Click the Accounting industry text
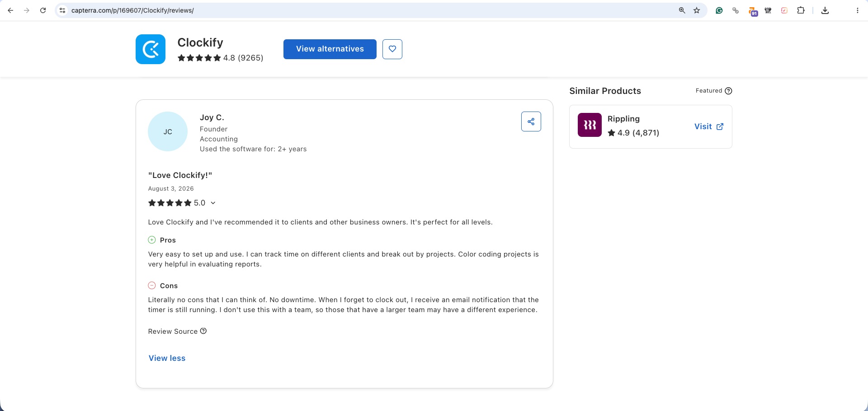The image size is (868, 411). coord(219,139)
